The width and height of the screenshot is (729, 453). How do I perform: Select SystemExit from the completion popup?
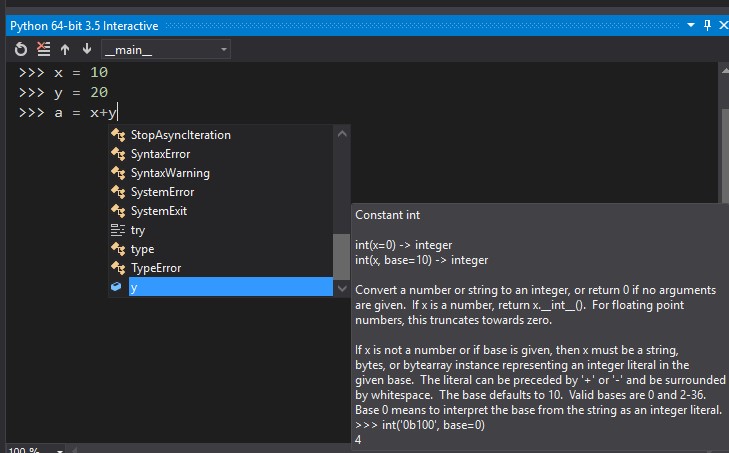(x=159, y=211)
